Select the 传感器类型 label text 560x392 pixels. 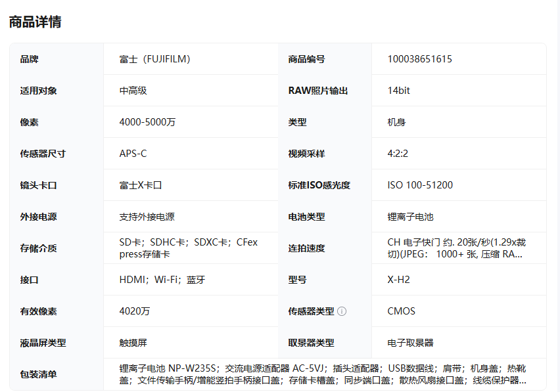click(311, 311)
